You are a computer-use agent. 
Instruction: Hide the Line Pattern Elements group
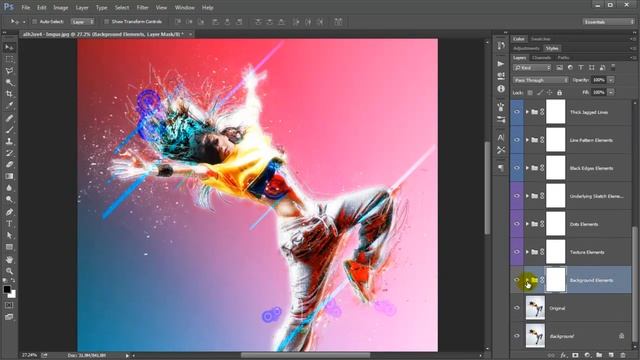tap(517, 140)
